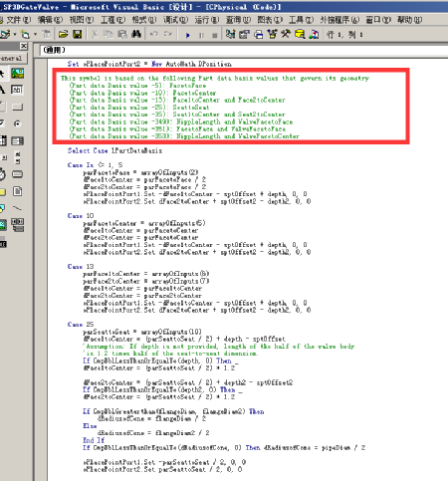Open the 格式 (Format) menu
Viewport: 448px width, 481px height.
click(144, 20)
